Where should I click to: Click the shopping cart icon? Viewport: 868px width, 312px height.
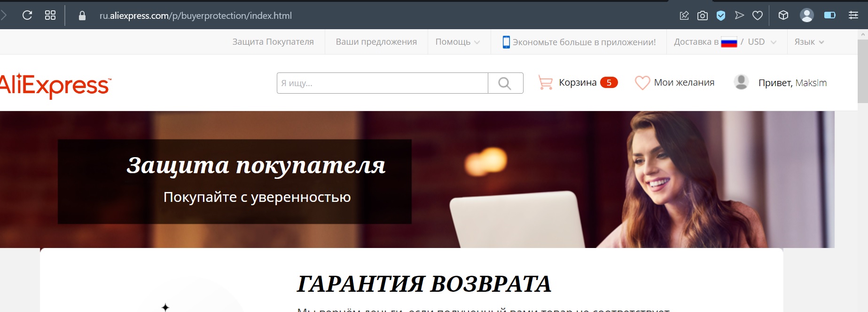pos(545,83)
